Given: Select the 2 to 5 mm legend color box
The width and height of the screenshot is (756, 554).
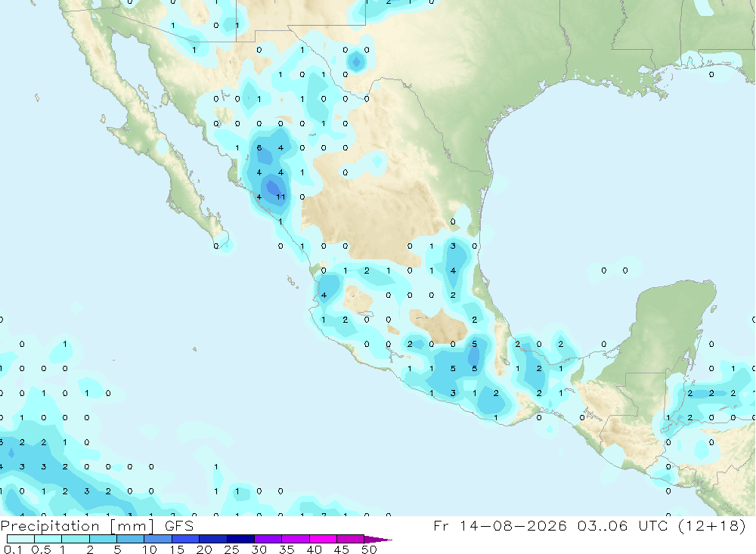Looking at the screenshot, I should point(103,539).
